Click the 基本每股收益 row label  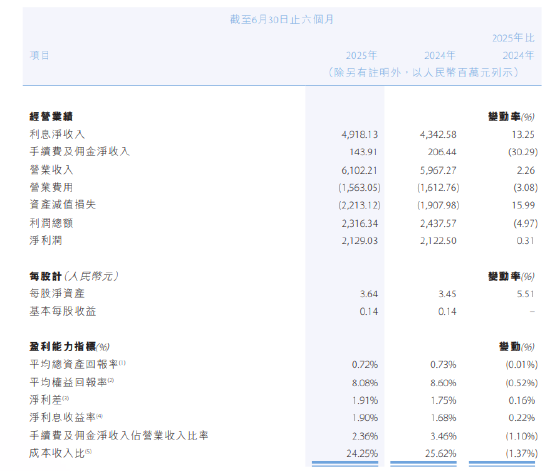63,311
